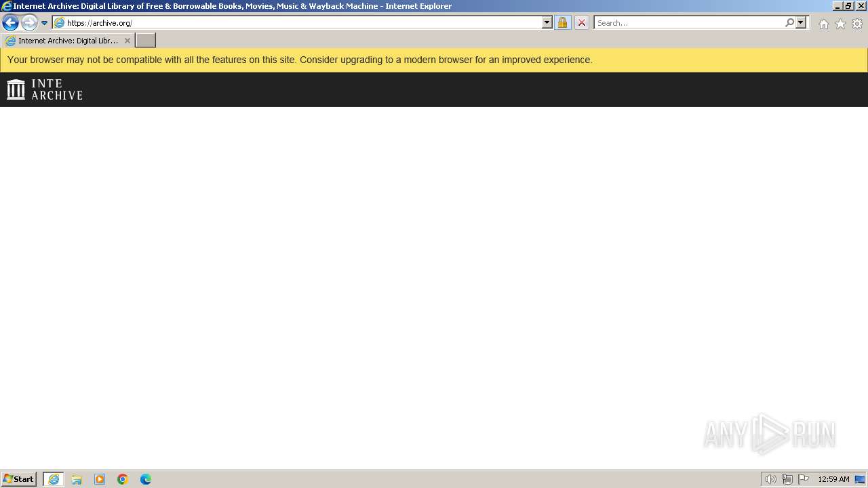Click the magnifier search icon
Viewport: 868px width, 488px height.
(789, 23)
